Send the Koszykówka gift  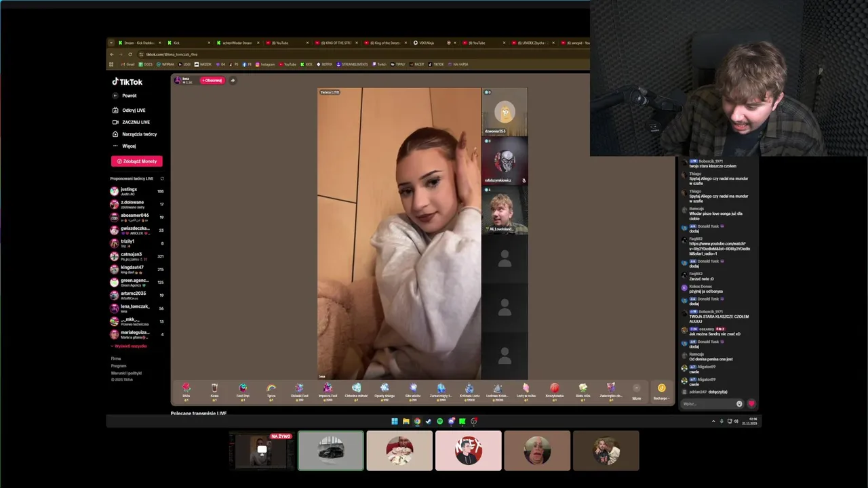coord(555,391)
